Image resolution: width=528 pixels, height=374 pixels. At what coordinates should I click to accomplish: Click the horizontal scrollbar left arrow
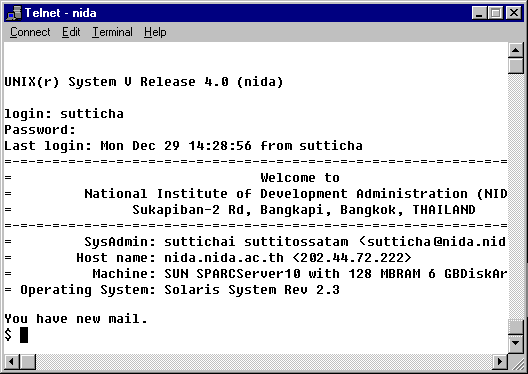pyautogui.click(x=11, y=362)
